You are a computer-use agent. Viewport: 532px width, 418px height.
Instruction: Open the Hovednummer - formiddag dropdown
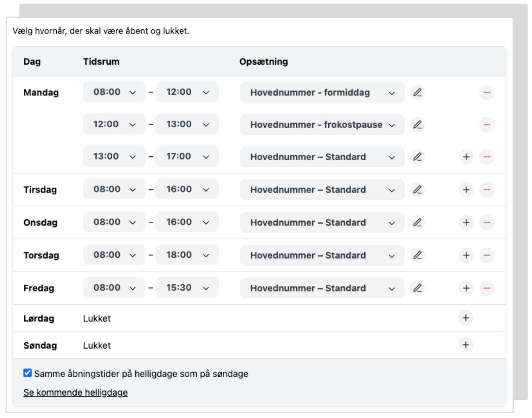(322, 92)
